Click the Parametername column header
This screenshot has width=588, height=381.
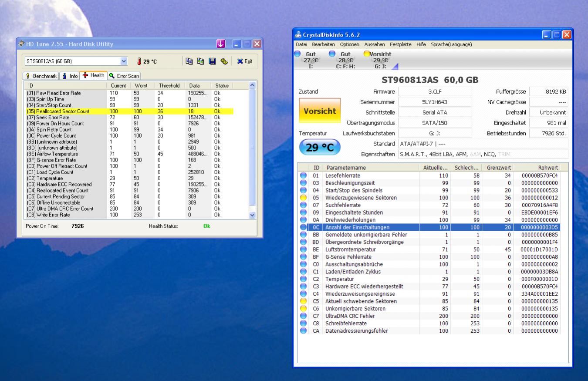click(371, 168)
